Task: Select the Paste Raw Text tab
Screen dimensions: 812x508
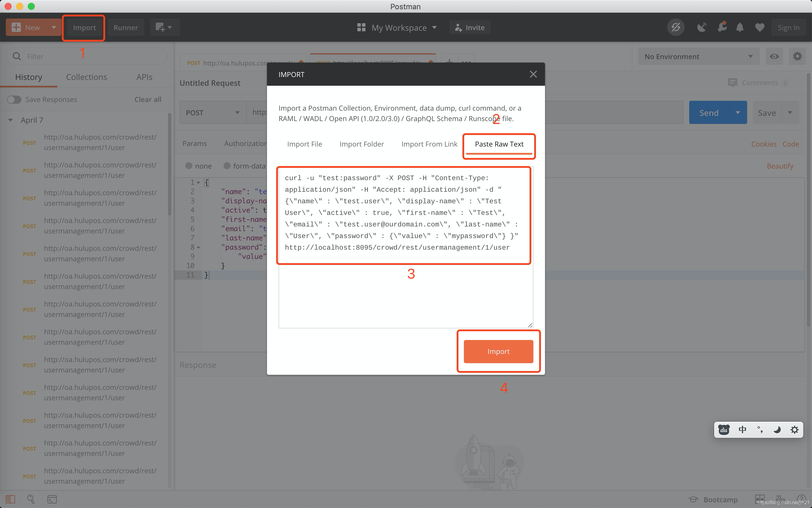Action: [x=499, y=144]
